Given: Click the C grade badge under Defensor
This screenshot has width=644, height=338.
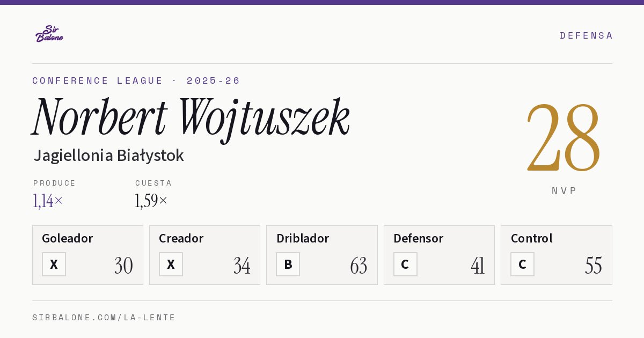Looking at the screenshot, I should pyautogui.click(x=405, y=264).
